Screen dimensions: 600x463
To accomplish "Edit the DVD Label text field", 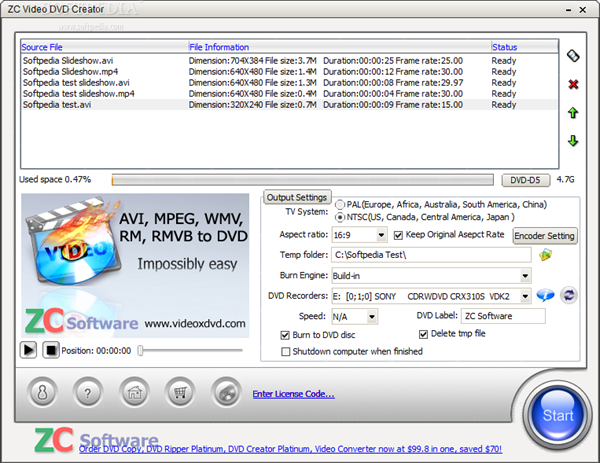I will 503,316.
